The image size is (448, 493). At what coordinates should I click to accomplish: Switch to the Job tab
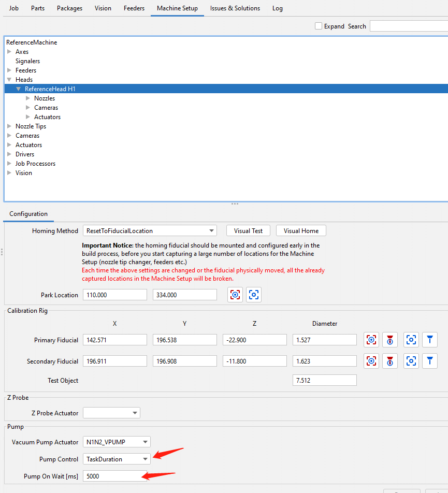pos(14,8)
